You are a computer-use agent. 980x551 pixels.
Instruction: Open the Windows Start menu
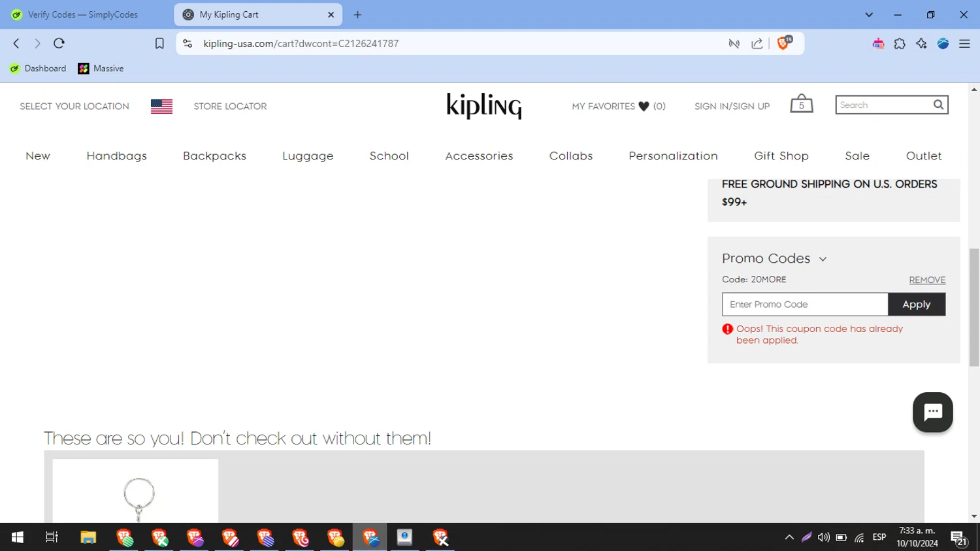click(18, 537)
